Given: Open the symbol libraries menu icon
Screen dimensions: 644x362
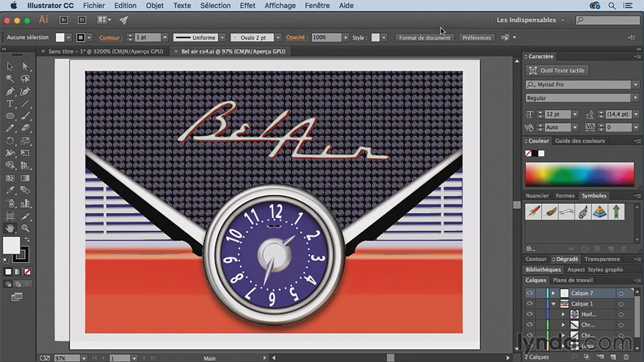Looking at the screenshot, I should pos(531,249).
